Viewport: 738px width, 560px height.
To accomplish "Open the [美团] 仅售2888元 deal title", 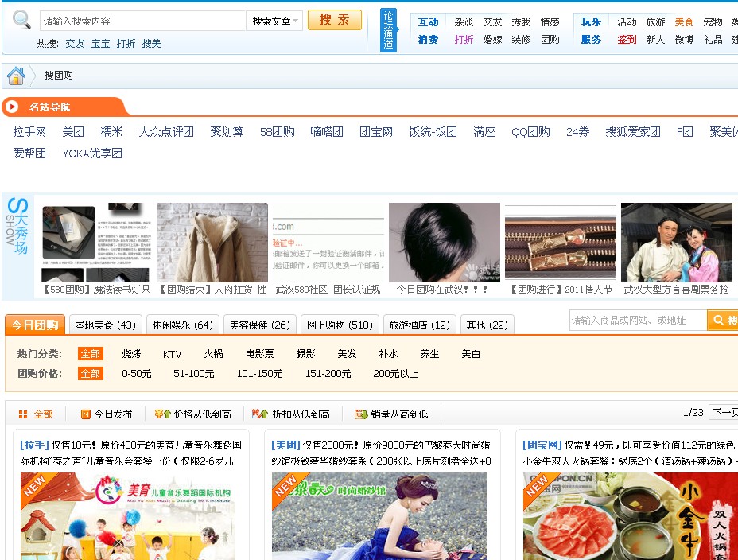I will tap(381, 453).
